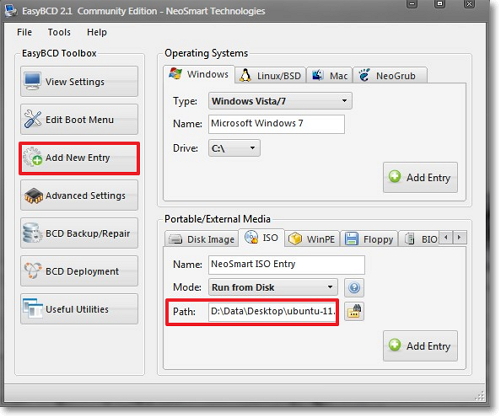Switch to the Mac tab
The width and height of the screenshot is (499, 416).
(329, 76)
